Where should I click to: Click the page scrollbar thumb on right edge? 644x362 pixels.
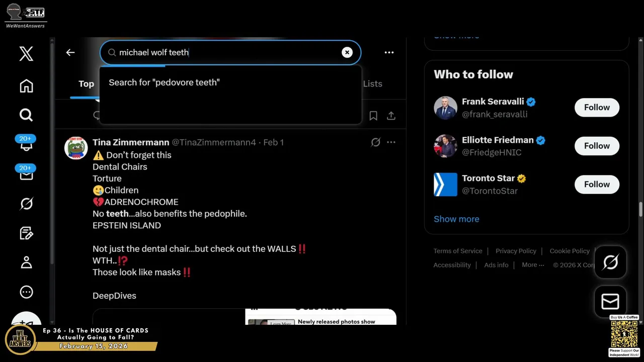(641, 210)
